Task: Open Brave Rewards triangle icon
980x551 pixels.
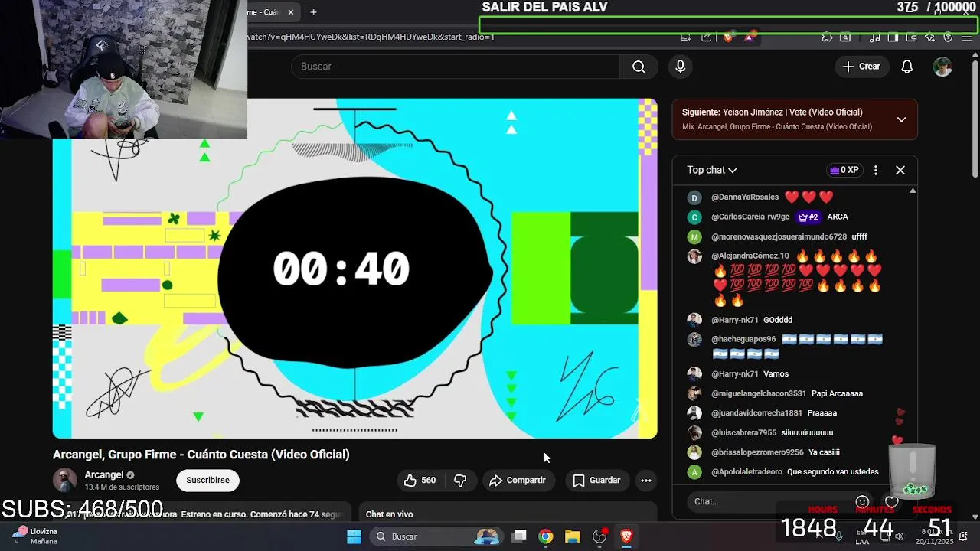Action: click(x=749, y=37)
